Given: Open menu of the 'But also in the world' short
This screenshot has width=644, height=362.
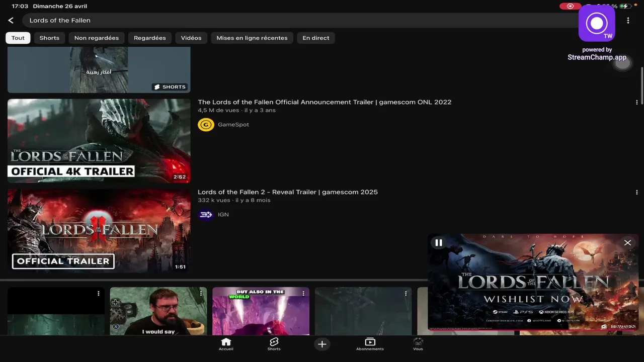Looking at the screenshot, I should (x=303, y=294).
